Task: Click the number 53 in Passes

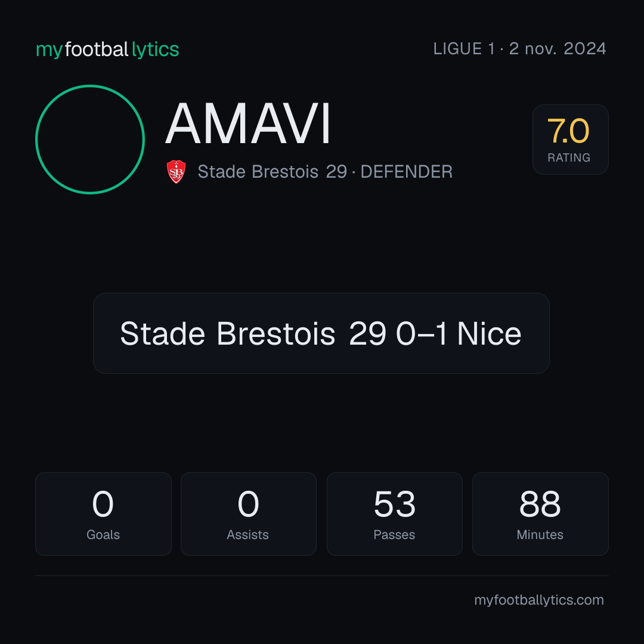Action: (x=394, y=504)
